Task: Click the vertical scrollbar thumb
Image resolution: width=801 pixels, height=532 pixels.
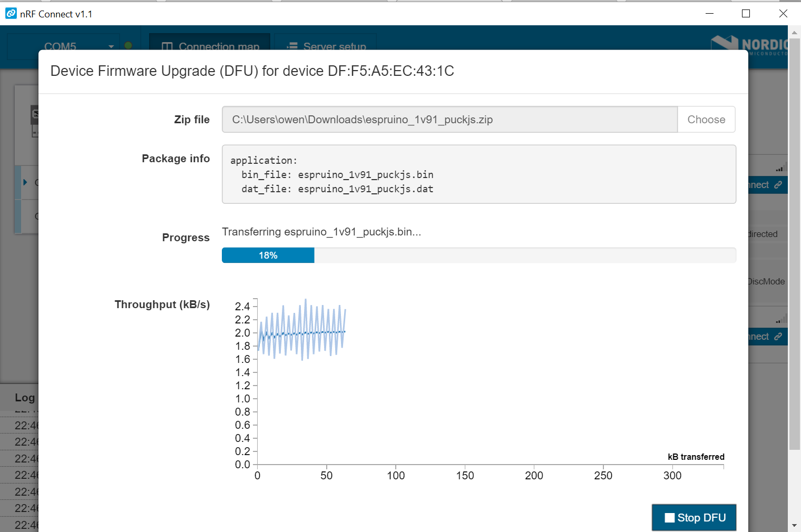Action: 794,244
